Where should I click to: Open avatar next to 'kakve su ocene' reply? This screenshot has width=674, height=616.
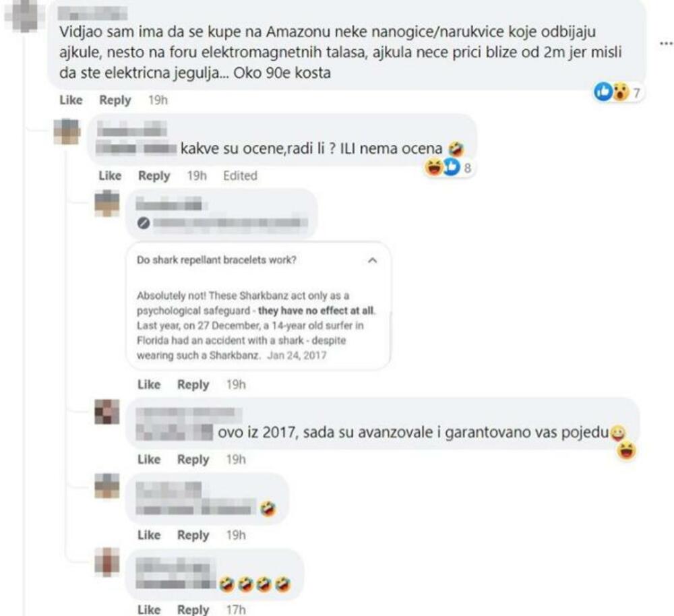coord(67,131)
